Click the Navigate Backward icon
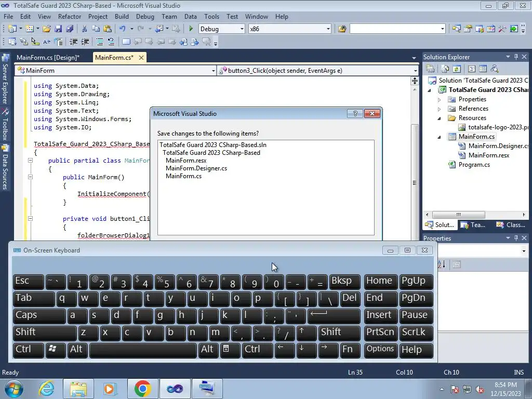 coord(159,29)
